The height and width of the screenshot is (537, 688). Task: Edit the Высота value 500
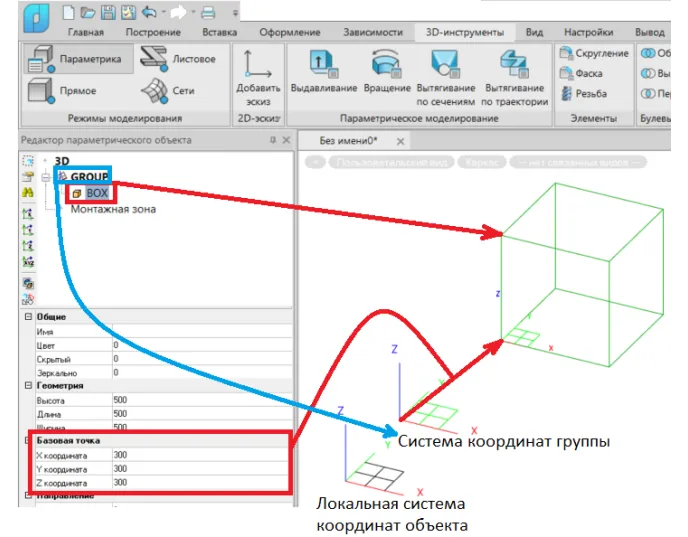tap(202, 400)
